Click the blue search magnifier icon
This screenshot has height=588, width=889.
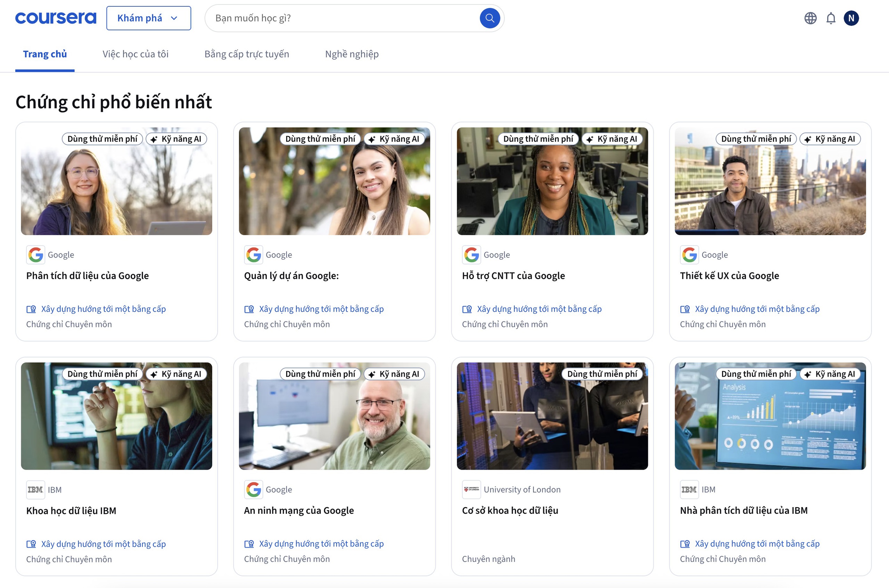(x=490, y=18)
